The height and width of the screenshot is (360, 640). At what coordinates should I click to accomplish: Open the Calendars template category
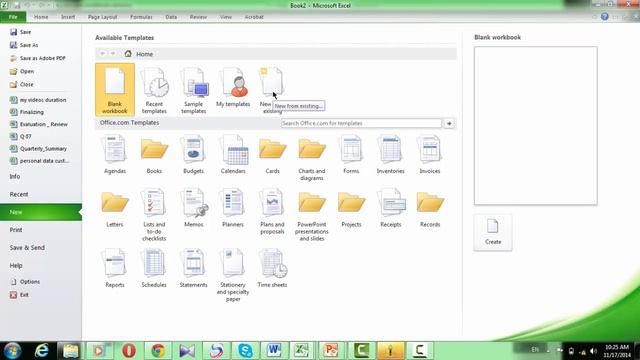(x=233, y=154)
